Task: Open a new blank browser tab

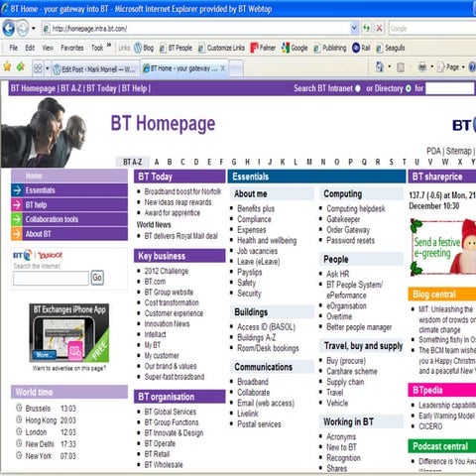Action: pos(236,68)
